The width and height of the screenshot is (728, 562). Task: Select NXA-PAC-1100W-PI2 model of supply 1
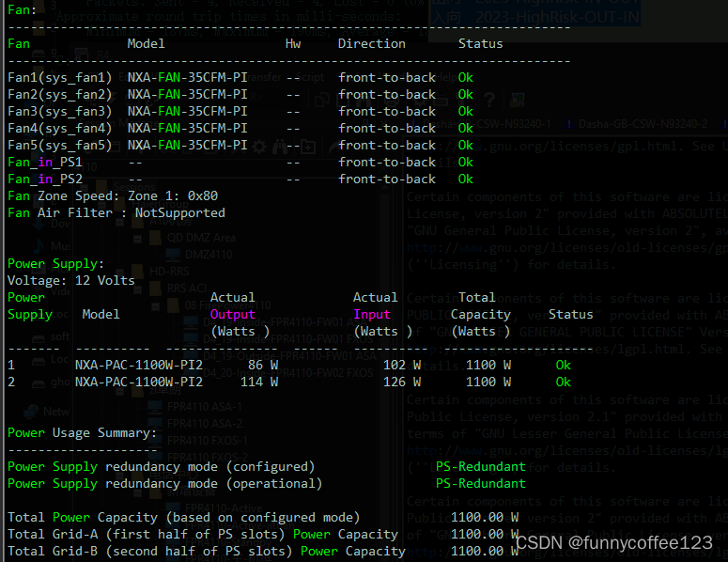pyautogui.click(x=139, y=365)
